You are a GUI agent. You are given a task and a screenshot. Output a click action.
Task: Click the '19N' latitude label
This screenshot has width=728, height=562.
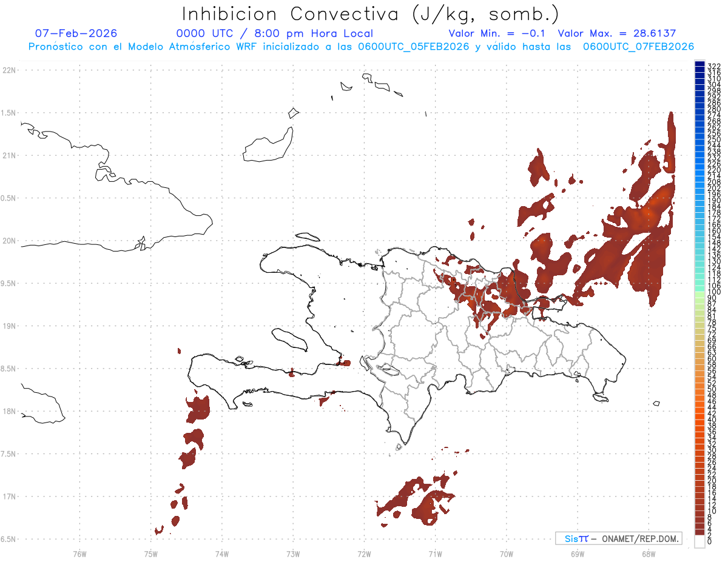[9, 326]
